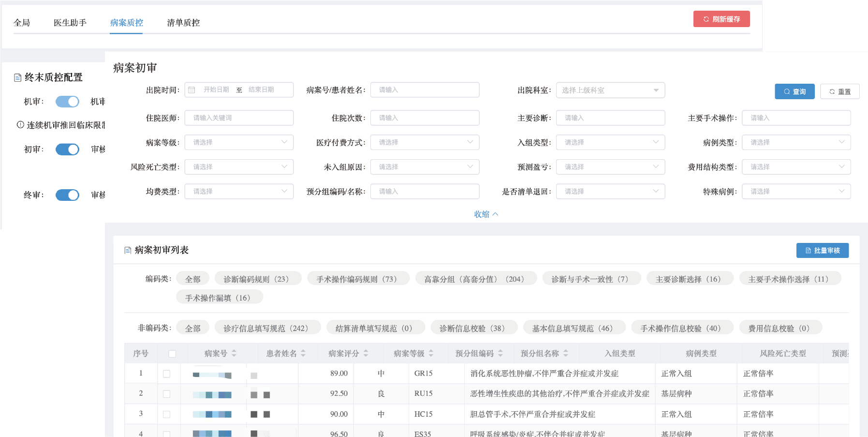Open the 医疗付费方式 dropdown
This screenshot has height=437, width=868.
425,142
